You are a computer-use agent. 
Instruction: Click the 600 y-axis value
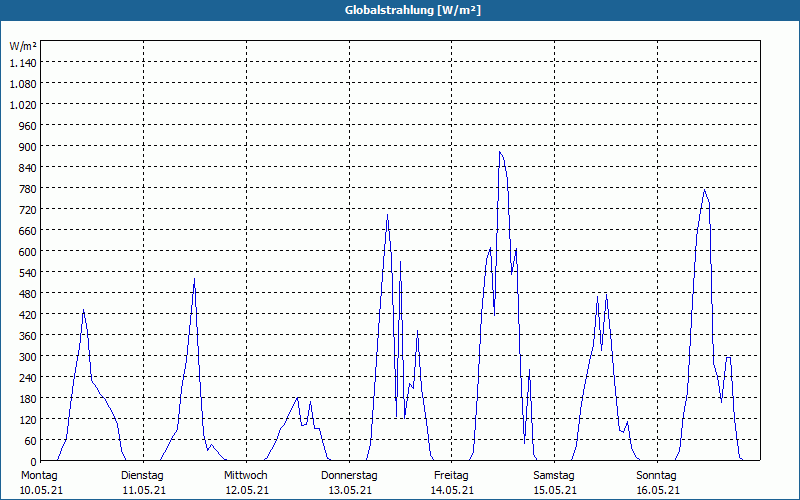28,252
